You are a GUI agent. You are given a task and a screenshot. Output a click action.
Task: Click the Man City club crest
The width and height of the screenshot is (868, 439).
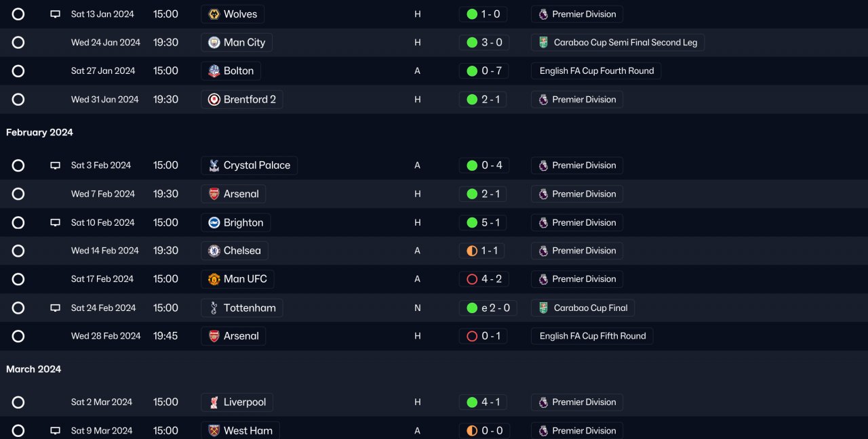tap(214, 43)
